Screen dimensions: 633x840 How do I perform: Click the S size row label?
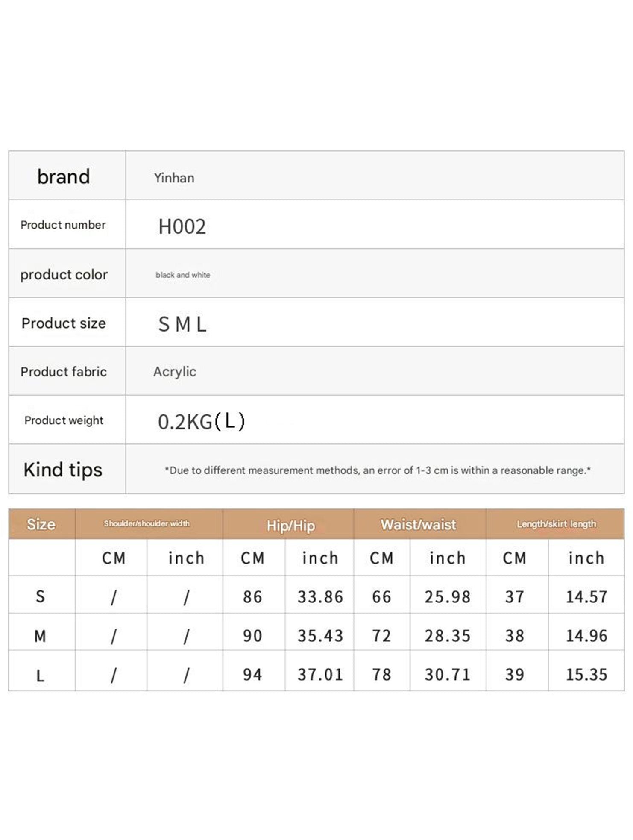tap(40, 596)
